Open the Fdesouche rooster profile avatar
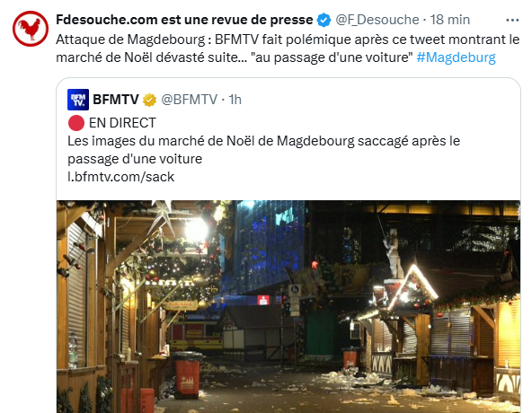Image resolution: width=532 pixels, height=413 pixels. pyautogui.click(x=31, y=29)
